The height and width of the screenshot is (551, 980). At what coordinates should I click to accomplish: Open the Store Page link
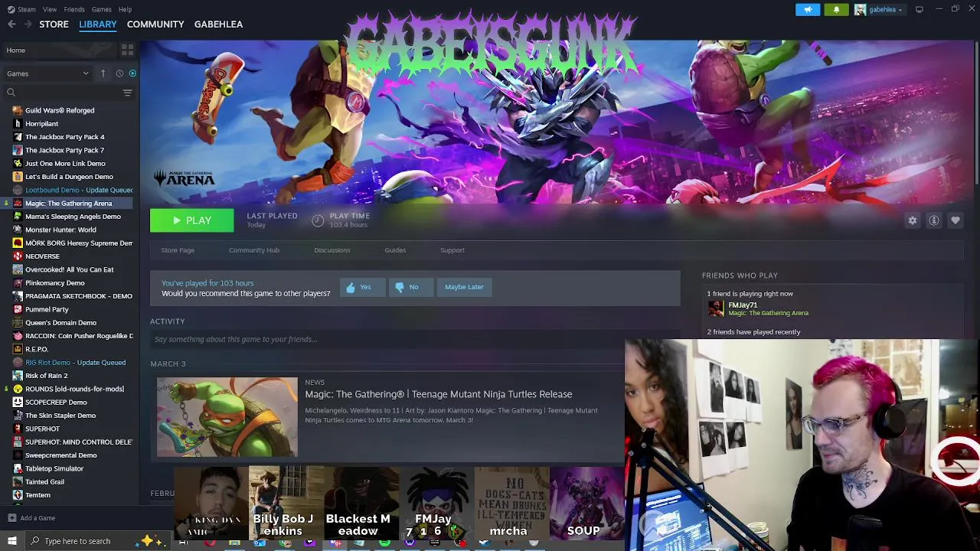(x=178, y=250)
